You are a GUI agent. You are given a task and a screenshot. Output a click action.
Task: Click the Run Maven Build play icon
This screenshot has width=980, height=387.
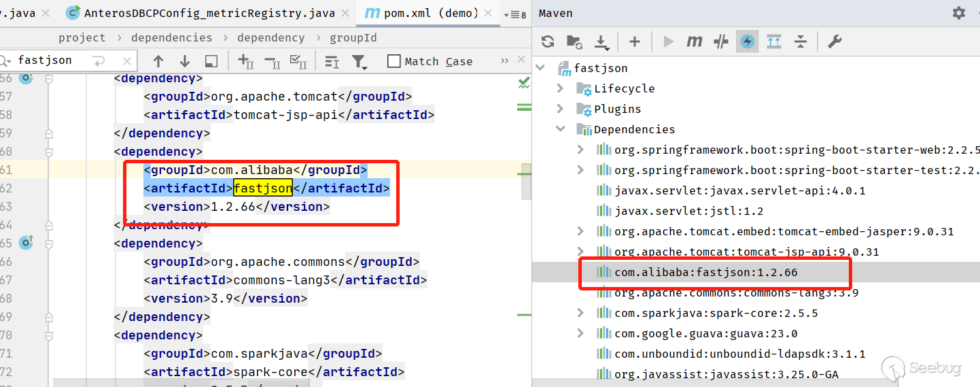pyautogui.click(x=669, y=42)
